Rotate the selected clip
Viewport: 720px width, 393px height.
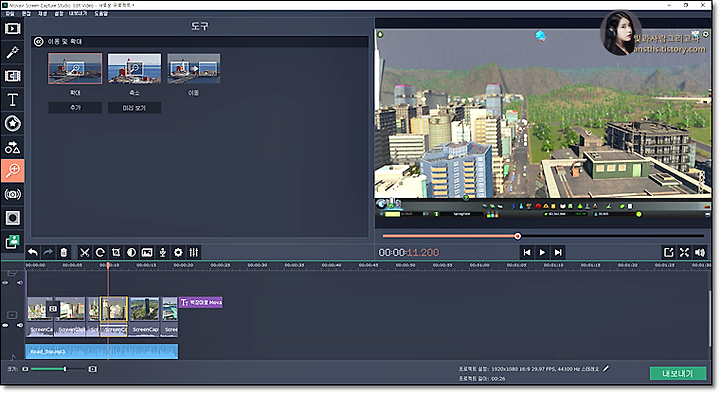(x=100, y=252)
